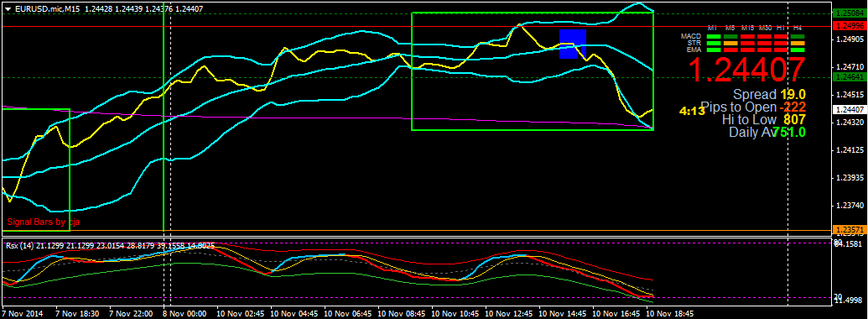Click the 'Signal Bars by cja' label
Screen dimensions: 868x319
[39, 222]
